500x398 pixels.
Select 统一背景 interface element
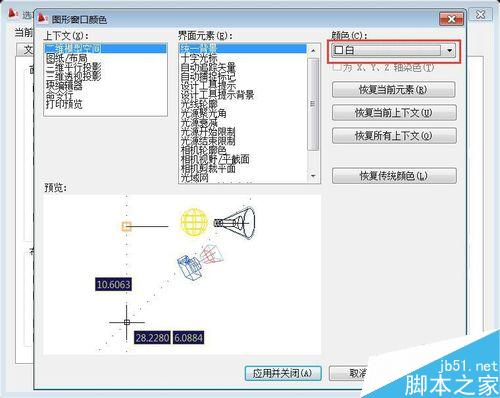click(x=242, y=49)
